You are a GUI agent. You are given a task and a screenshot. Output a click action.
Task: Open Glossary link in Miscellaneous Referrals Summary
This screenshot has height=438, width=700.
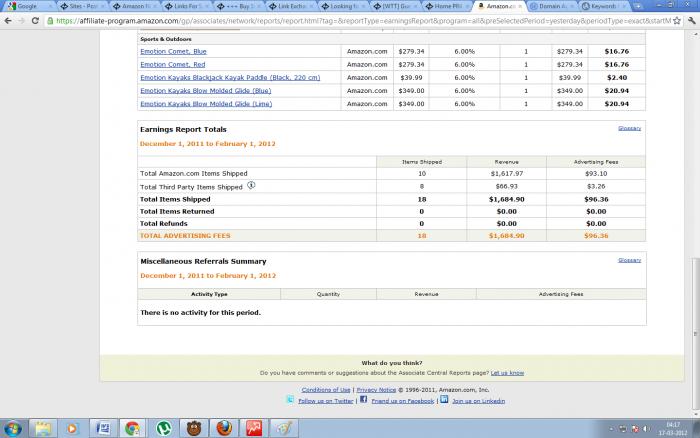coord(629,260)
